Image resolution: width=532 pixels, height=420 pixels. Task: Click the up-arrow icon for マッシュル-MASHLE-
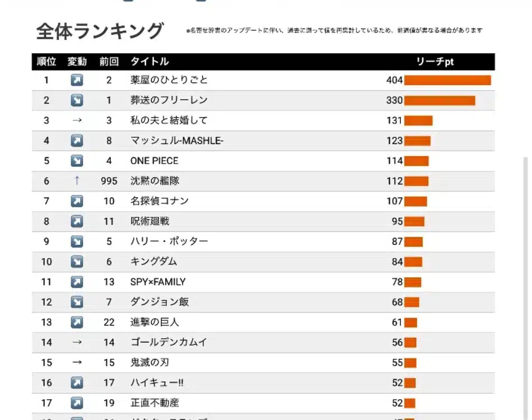click(x=77, y=141)
